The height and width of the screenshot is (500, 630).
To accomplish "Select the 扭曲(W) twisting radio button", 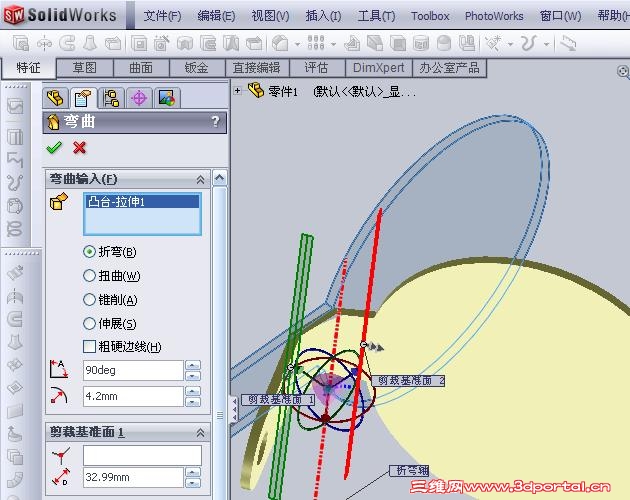I will click(x=89, y=276).
